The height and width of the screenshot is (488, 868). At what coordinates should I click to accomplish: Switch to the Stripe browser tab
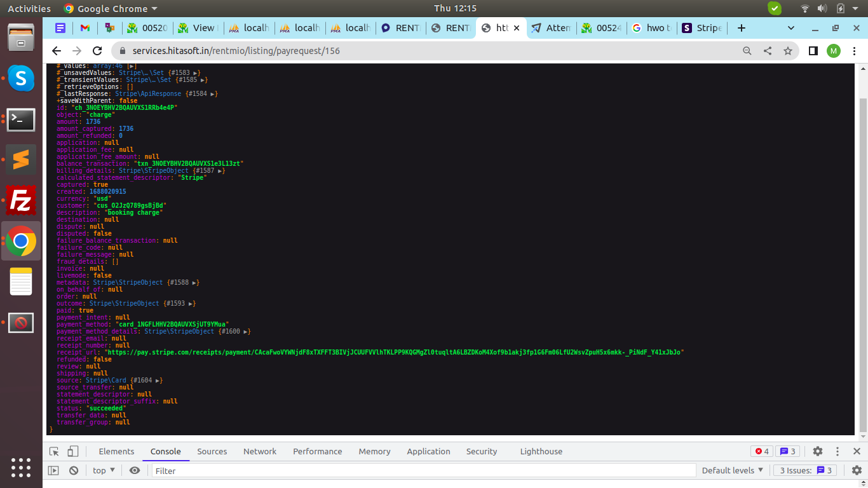pyautogui.click(x=702, y=28)
